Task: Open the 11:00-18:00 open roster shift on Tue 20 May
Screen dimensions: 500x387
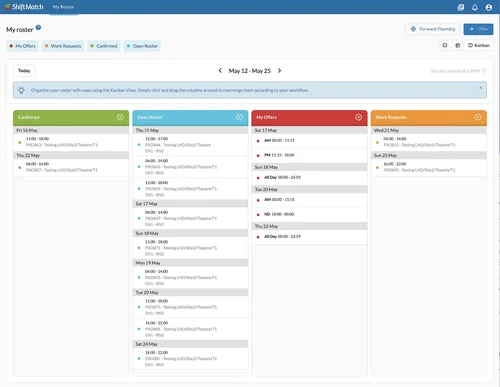Action: 190,307
